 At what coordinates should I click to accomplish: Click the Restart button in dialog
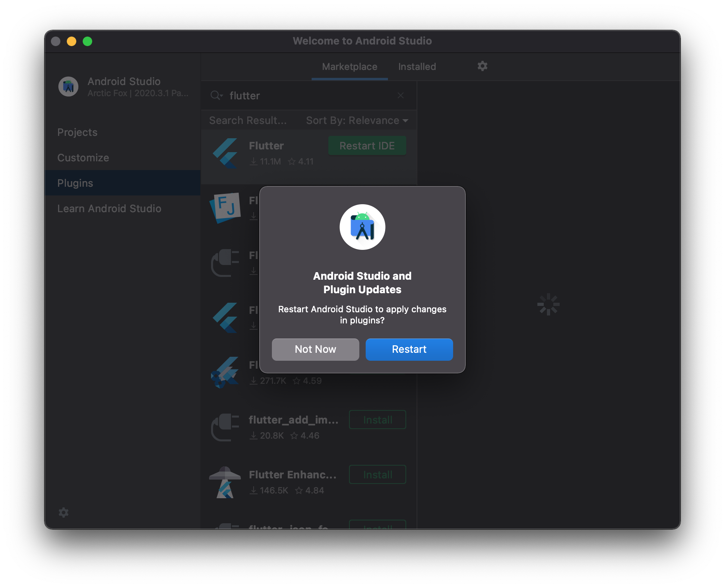click(x=409, y=349)
